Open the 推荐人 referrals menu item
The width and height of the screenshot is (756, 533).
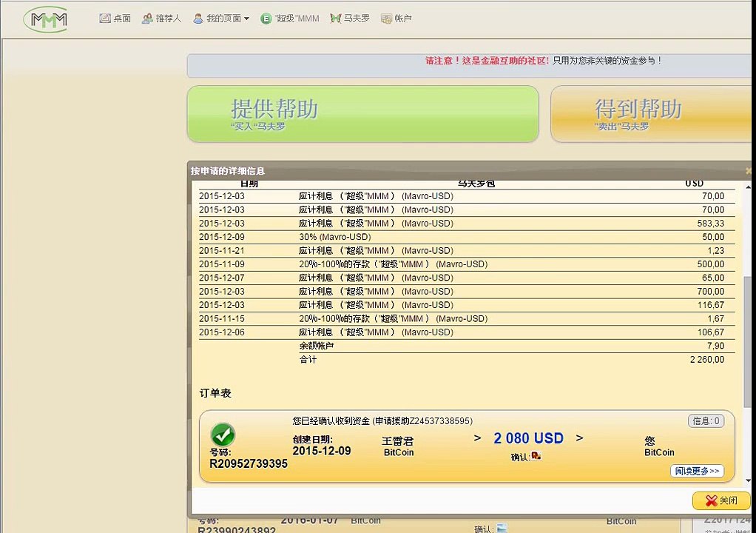(x=161, y=19)
